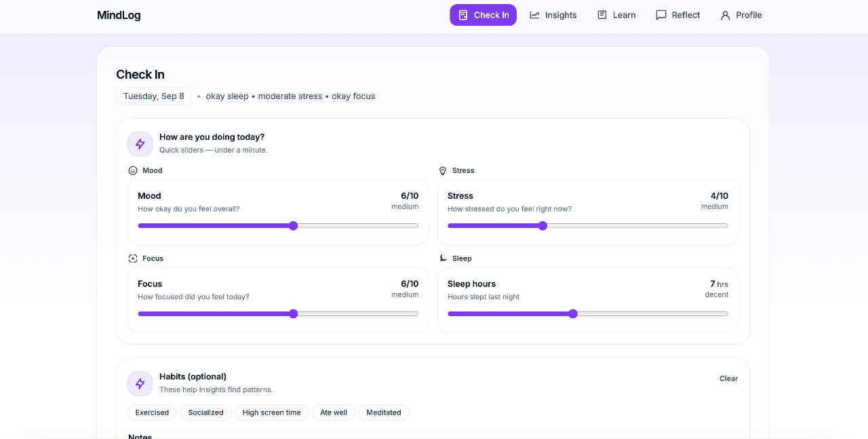Open the Reflect tab
868x439 pixels.
(x=677, y=15)
